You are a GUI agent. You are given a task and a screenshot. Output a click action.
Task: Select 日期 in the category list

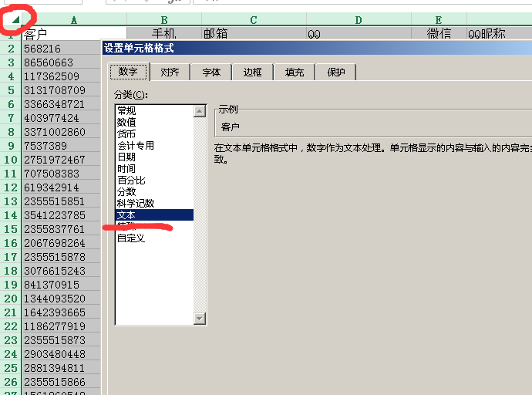pyautogui.click(x=126, y=157)
